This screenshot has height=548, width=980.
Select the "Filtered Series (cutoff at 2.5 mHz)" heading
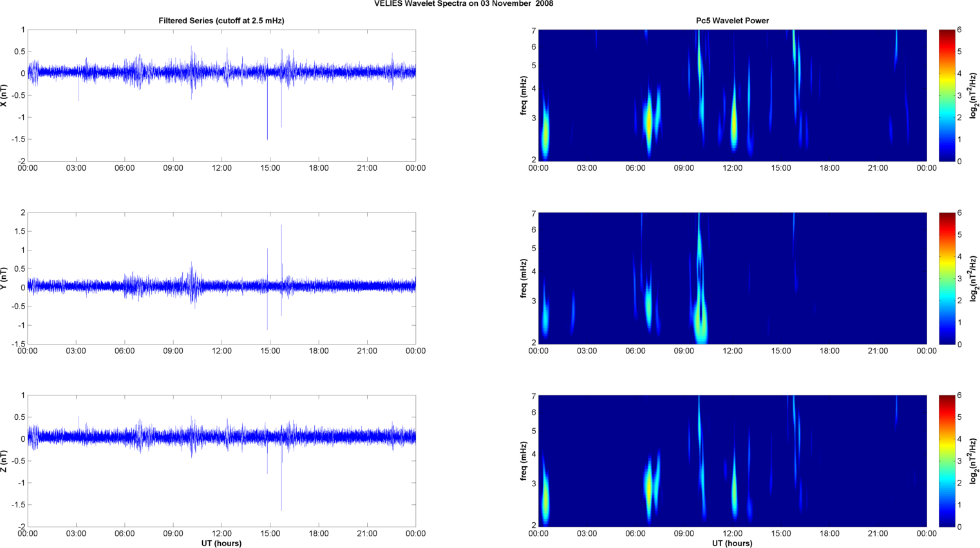(221, 21)
